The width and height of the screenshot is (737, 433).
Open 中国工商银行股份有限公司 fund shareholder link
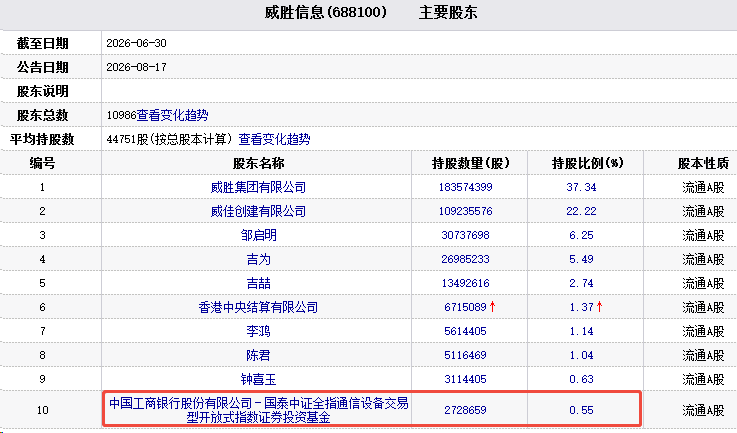coord(259,410)
